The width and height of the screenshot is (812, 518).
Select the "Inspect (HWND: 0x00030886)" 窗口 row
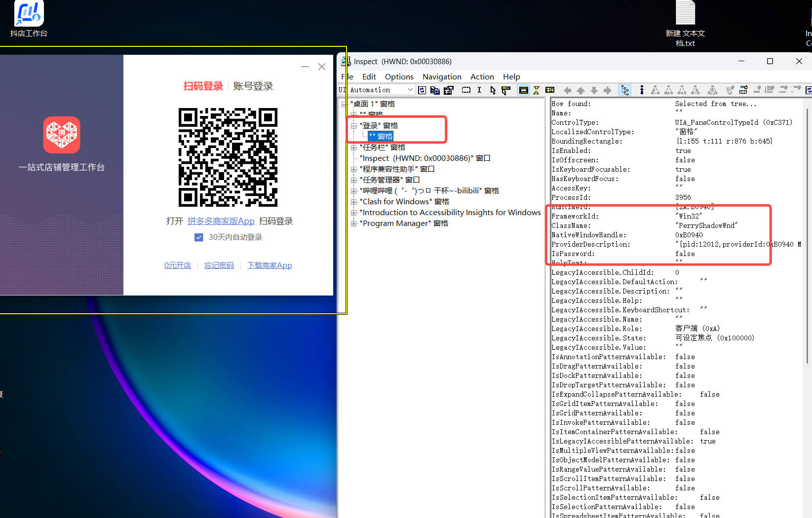click(x=425, y=158)
